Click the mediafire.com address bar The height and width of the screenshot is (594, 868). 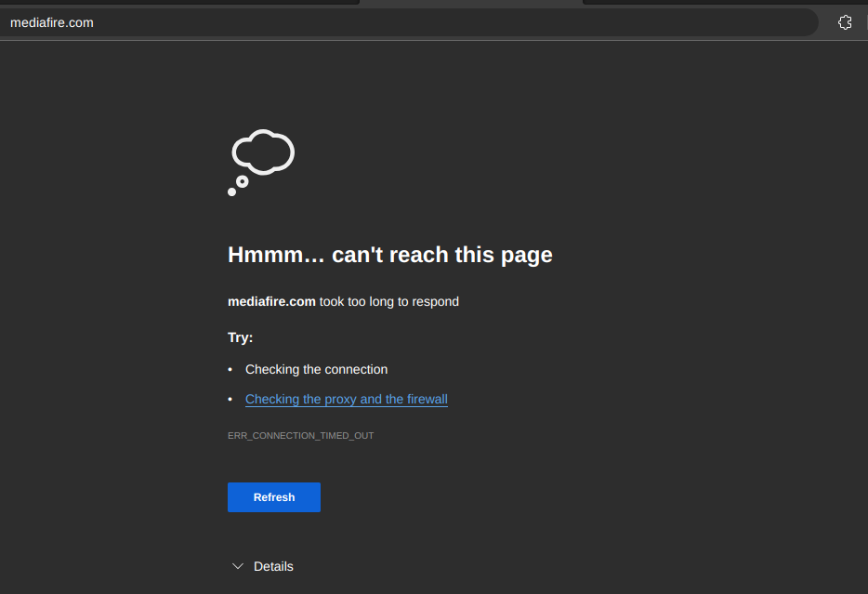(x=407, y=22)
